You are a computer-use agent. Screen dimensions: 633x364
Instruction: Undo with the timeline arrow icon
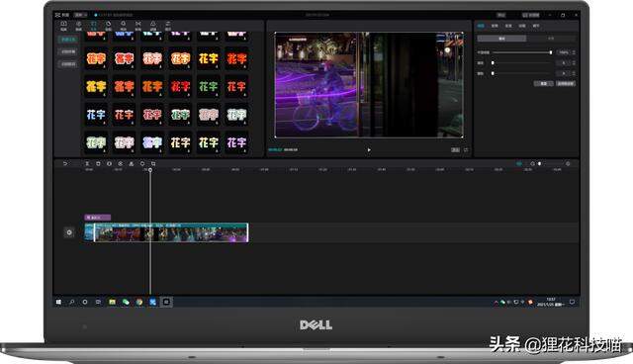[65, 164]
